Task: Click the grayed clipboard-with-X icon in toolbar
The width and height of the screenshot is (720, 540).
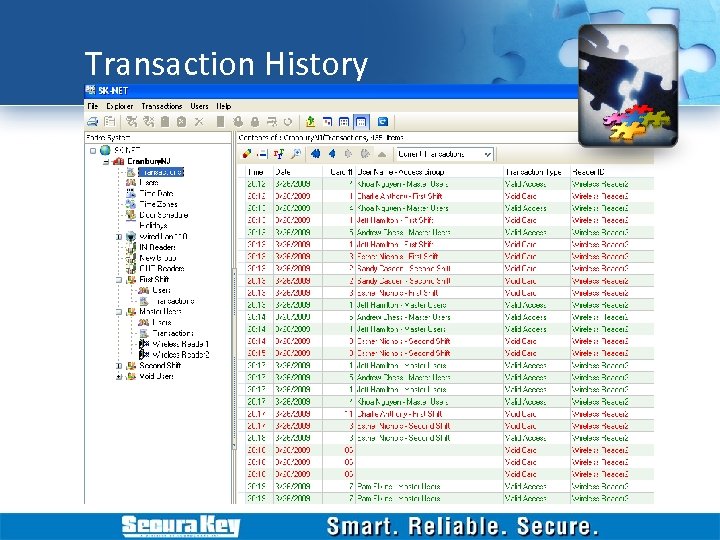Action: 181,122
